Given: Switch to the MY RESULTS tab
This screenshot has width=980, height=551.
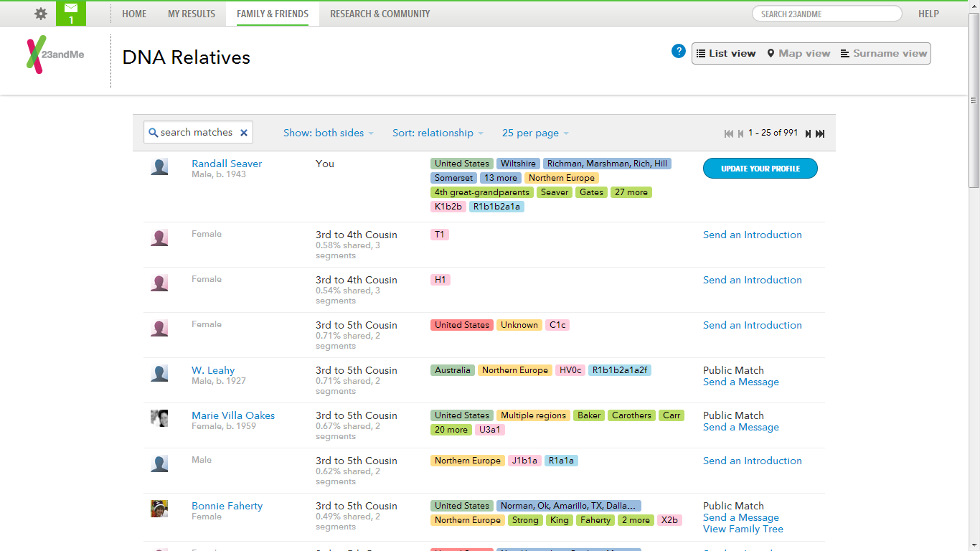Looking at the screenshot, I should [191, 13].
